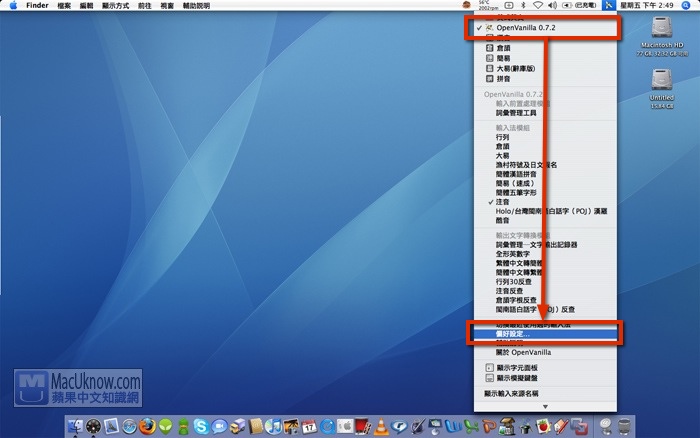Launch iTunes from the Dock

(x=273, y=427)
